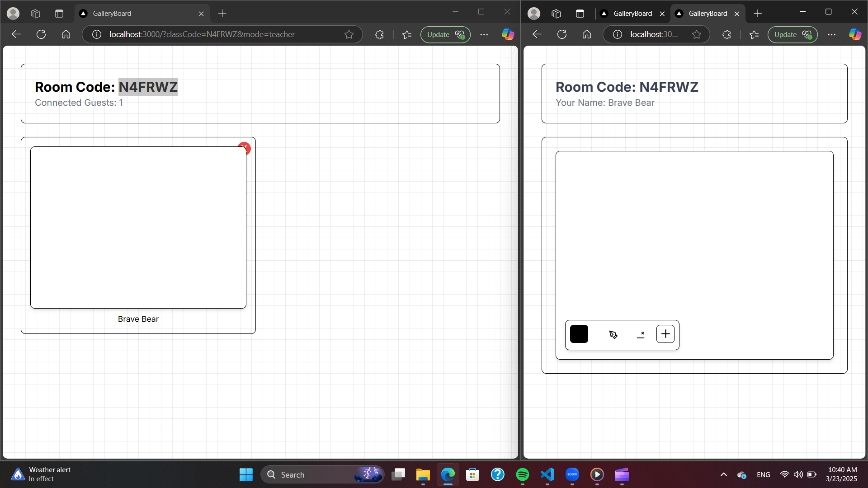Select the pen tool in drawing toolbar
This screenshot has height=488, width=868.
613,334
